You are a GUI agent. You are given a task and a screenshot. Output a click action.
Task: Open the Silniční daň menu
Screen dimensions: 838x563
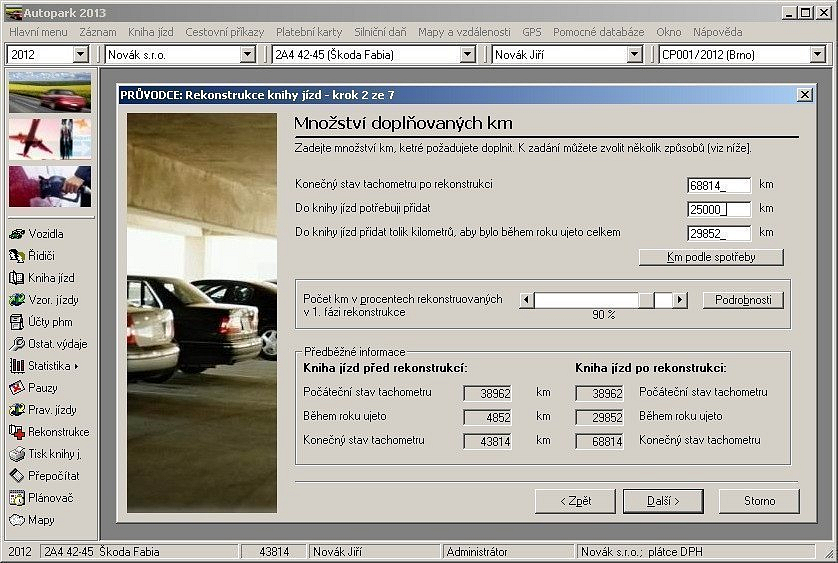point(380,32)
